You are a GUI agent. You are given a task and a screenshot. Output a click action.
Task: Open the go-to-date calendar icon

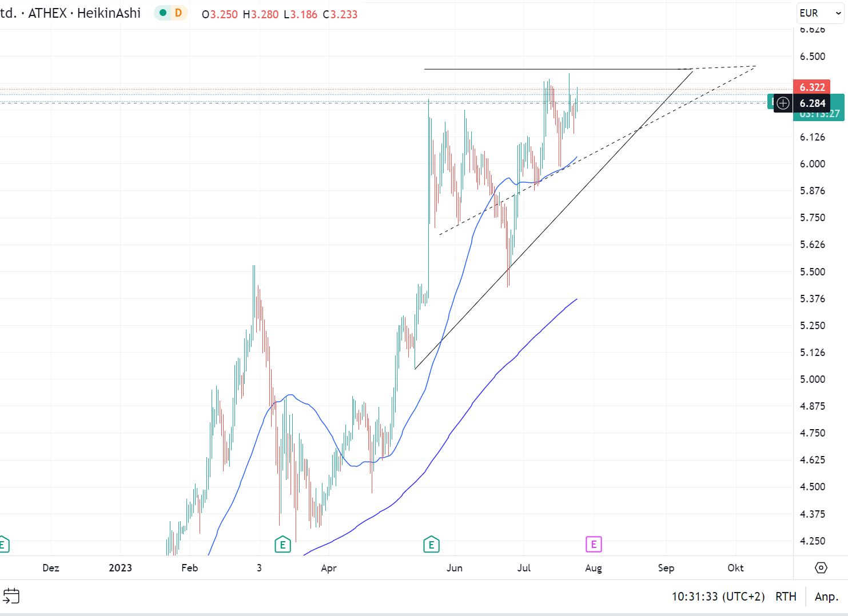click(x=11, y=596)
